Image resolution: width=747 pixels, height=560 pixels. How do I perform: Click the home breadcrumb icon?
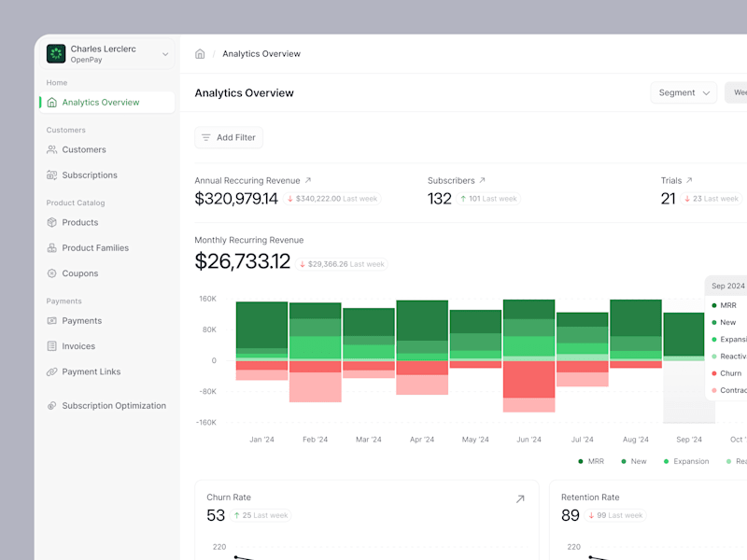[200, 54]
